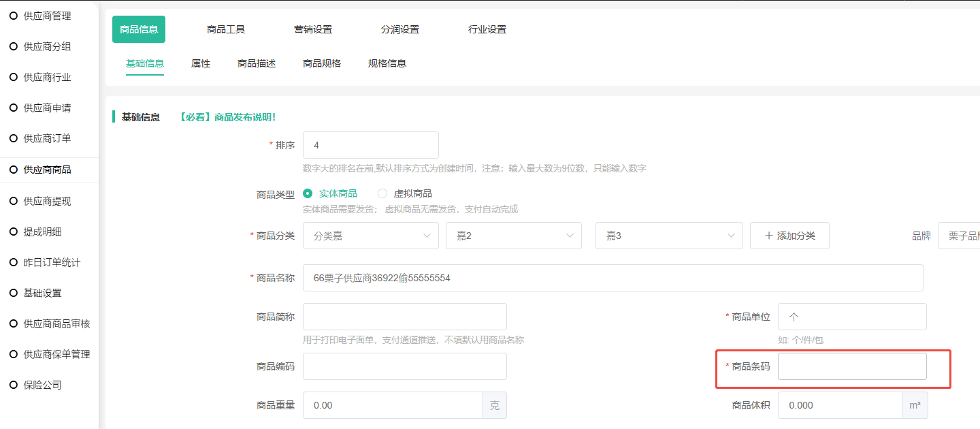
Task: Focus the 排序 number input
Action: pyautogui.click(x=370, y=145)
